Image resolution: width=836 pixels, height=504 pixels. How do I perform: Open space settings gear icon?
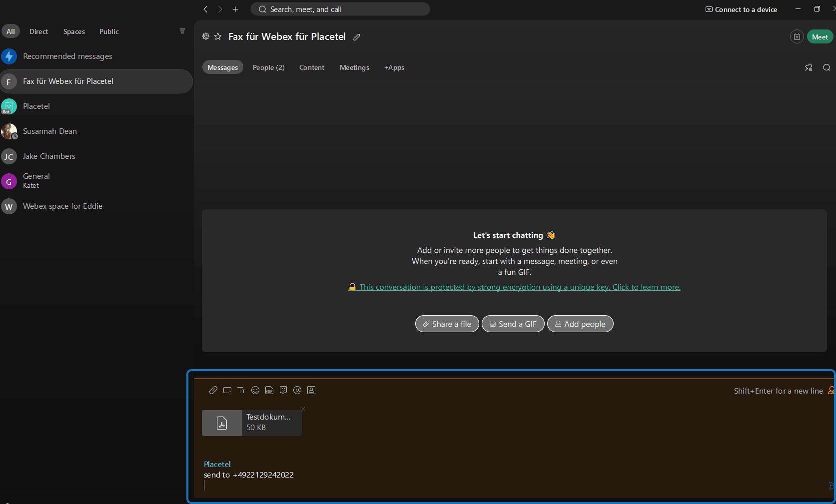(x=206, y=36)
